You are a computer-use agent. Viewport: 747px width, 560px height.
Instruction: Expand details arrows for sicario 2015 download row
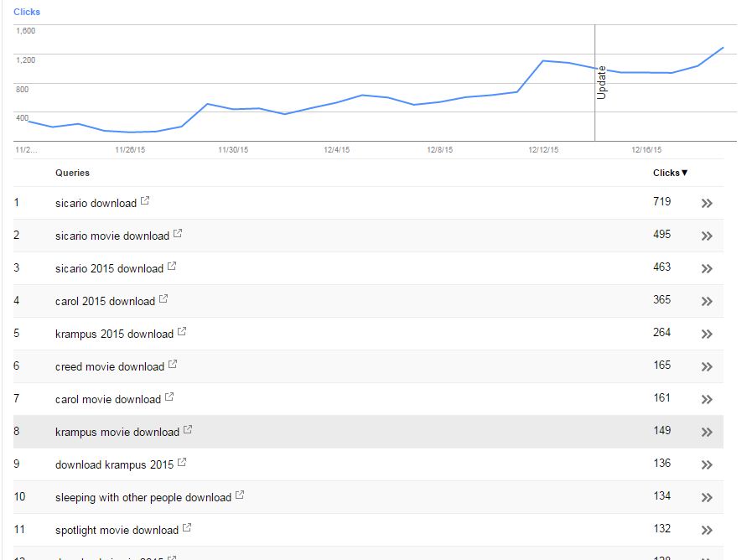(707, 268)
